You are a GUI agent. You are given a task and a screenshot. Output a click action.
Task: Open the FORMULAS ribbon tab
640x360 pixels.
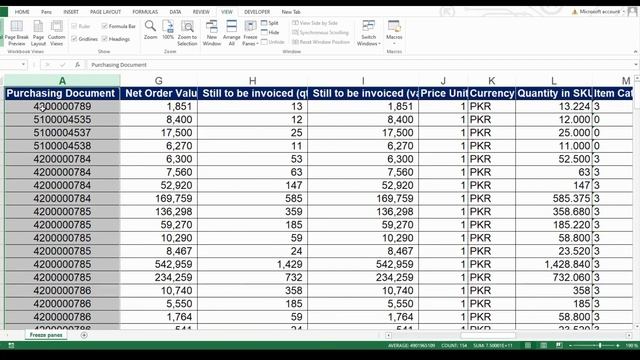point(145,12)
